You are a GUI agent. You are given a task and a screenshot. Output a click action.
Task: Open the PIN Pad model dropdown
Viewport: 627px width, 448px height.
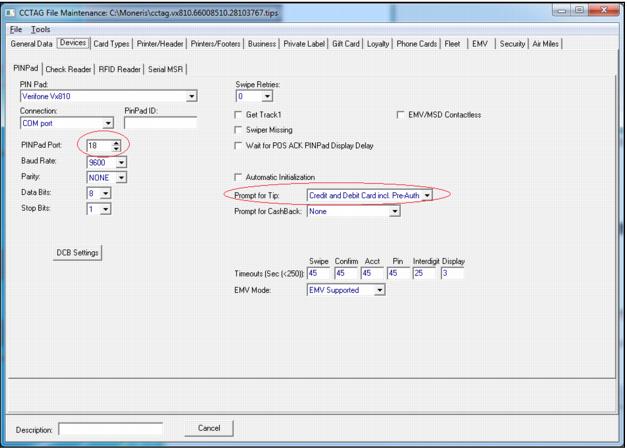tap(191, 97)
